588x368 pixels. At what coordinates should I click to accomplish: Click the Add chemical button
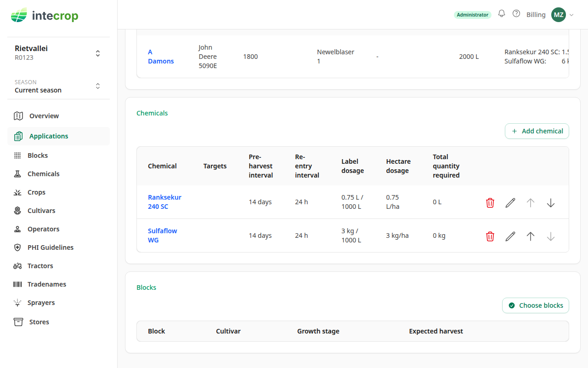point(537,131)
